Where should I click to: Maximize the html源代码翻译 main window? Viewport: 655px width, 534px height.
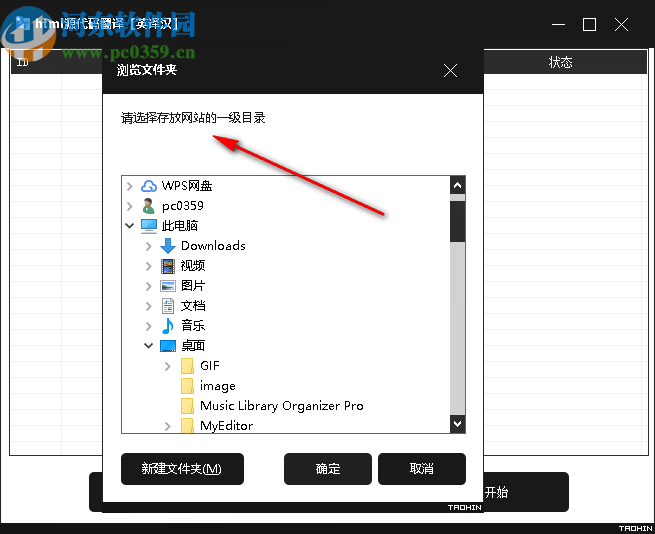click(589, 25)
